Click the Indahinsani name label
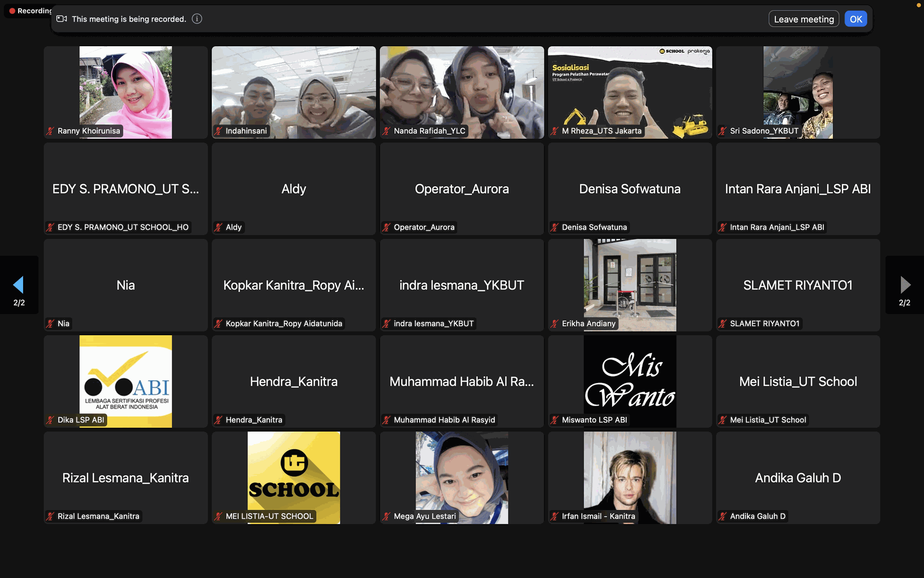Viewport: 924px width, 578px height. click(x=246, y=131)
